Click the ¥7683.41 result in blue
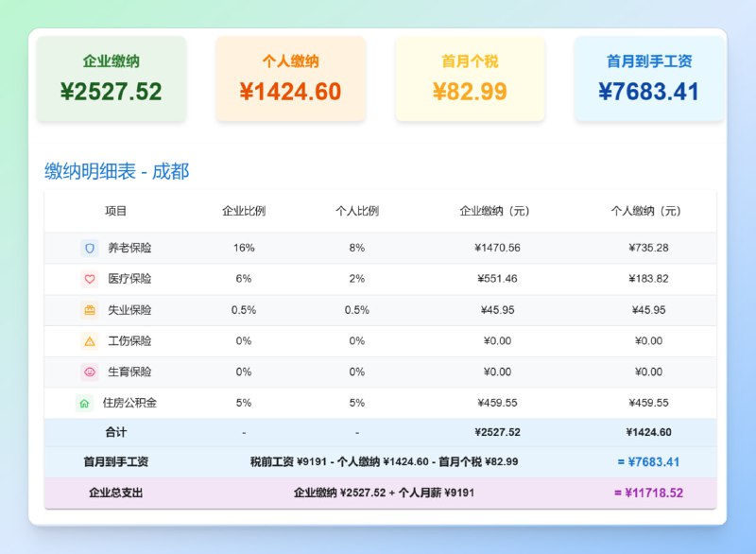Viewport: 756px width, 554px height. coord(653,462)
